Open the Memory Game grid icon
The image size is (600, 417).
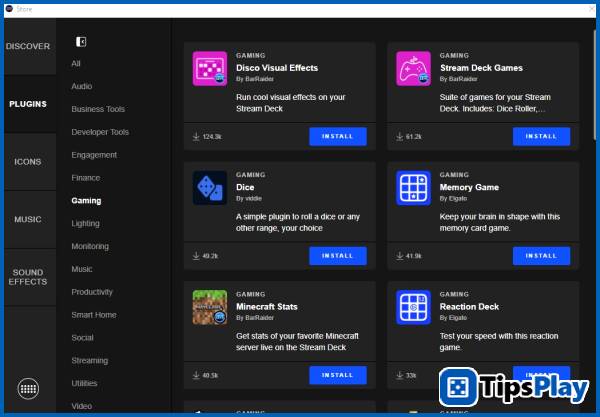pyautogui.click(x=413, y=188)
